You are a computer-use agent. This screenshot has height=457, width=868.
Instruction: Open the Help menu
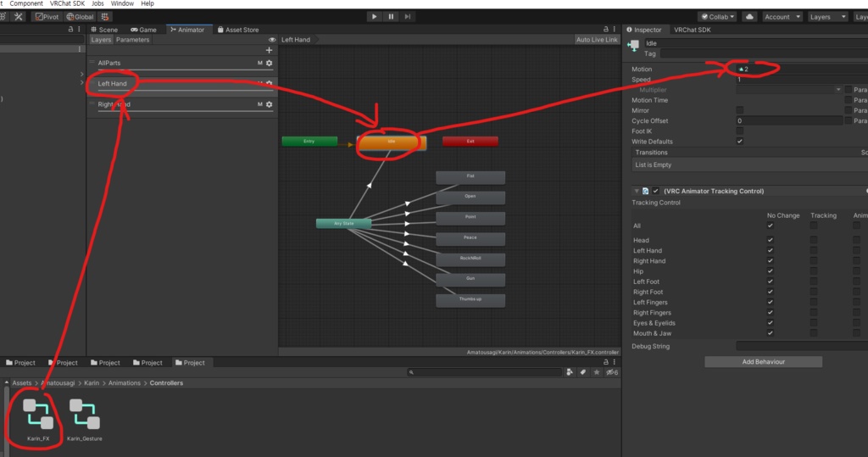pos(147,3)
